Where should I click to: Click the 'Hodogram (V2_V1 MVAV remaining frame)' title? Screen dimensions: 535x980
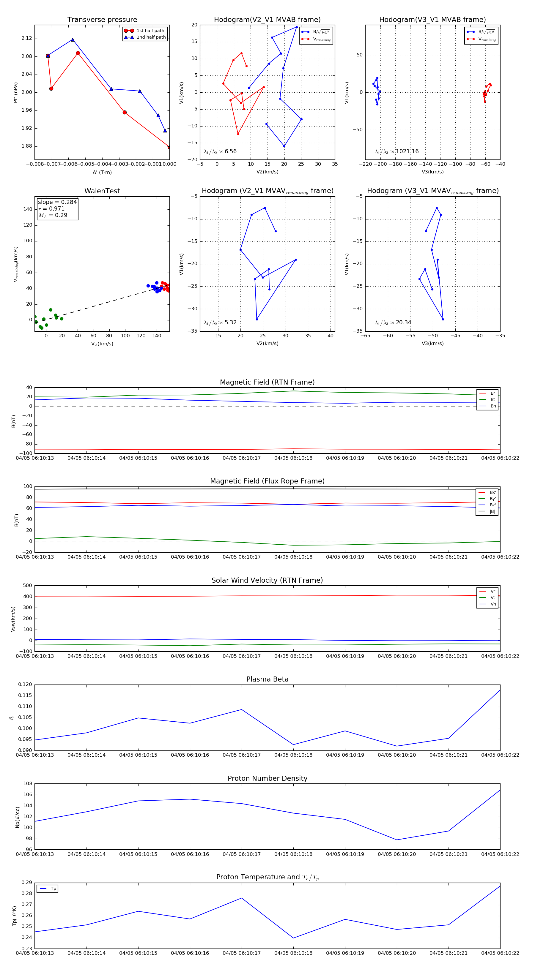pos(267,191)
